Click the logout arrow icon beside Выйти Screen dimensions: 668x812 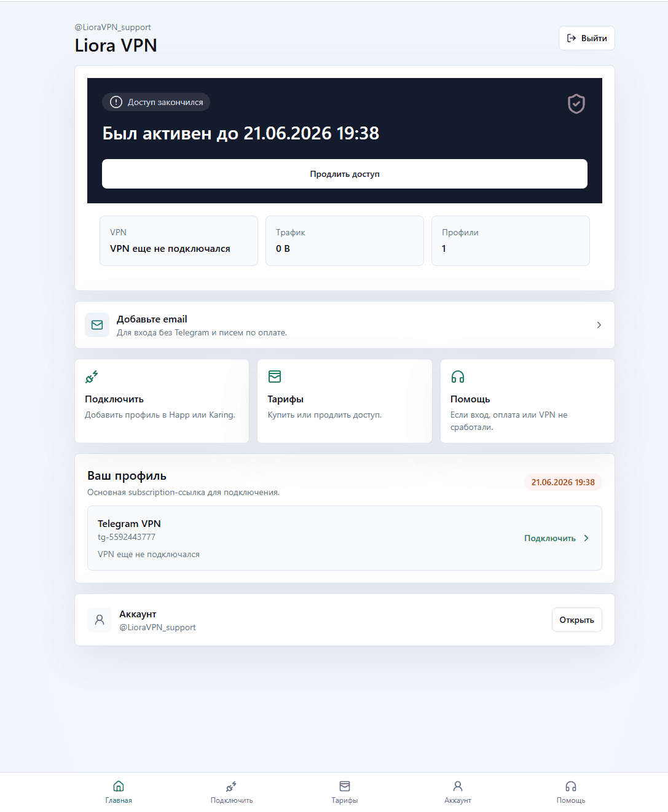coord(572,38)
